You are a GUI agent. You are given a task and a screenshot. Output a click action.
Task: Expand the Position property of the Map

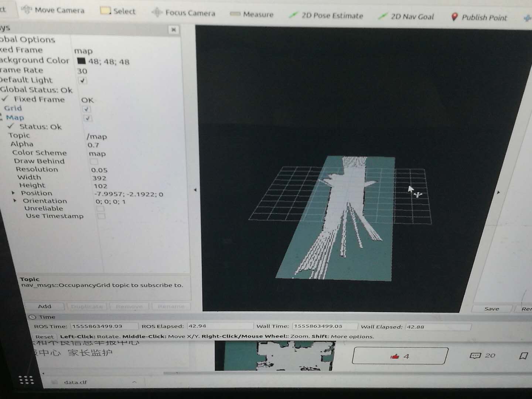(14, 193)
